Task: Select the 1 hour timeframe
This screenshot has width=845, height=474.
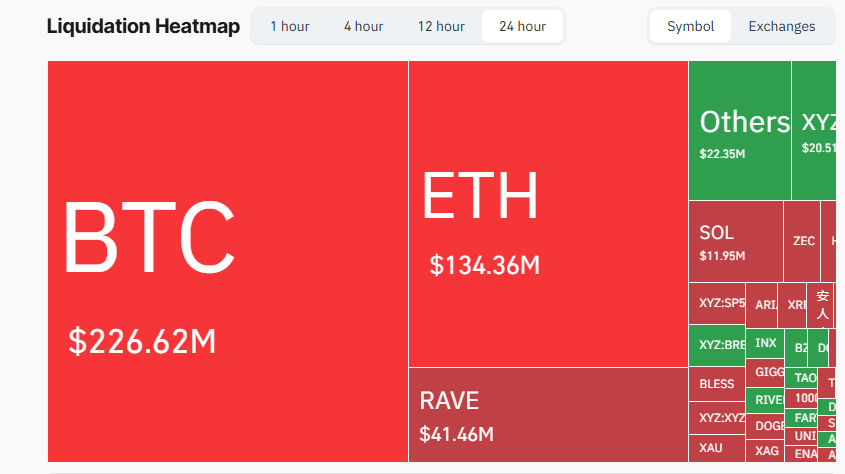Action: [x=289, y=26]
